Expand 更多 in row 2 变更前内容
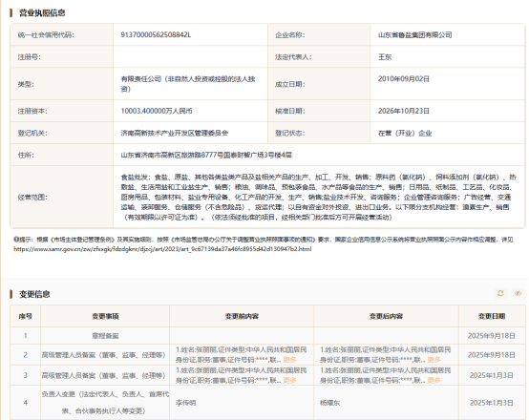 (x=289, y=360)
